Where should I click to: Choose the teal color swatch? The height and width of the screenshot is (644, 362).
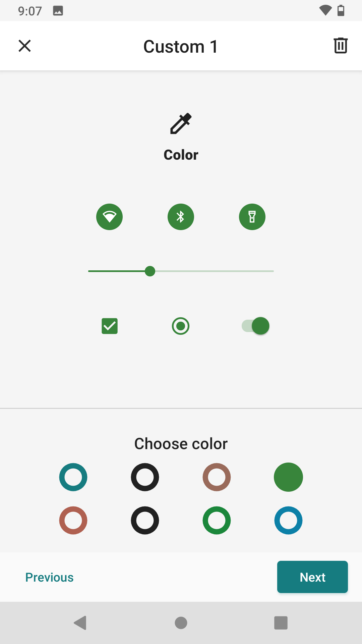coord(73,477)
